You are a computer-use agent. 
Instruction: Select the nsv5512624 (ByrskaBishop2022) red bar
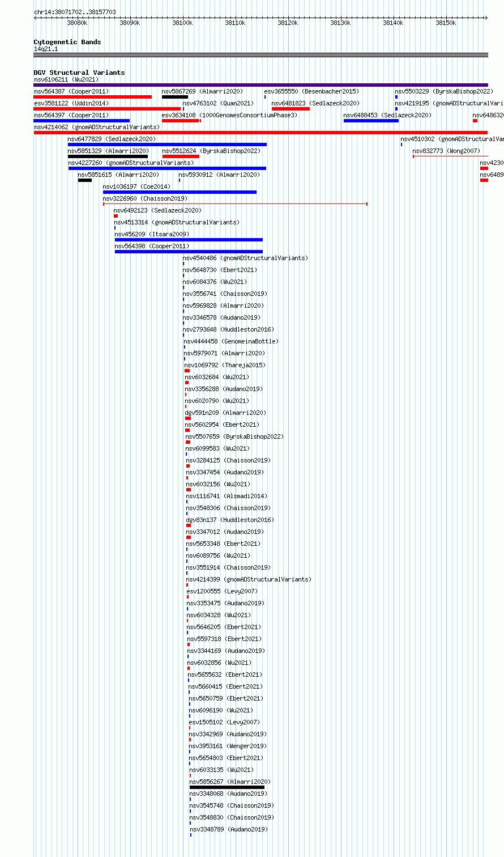coord(181,156)
